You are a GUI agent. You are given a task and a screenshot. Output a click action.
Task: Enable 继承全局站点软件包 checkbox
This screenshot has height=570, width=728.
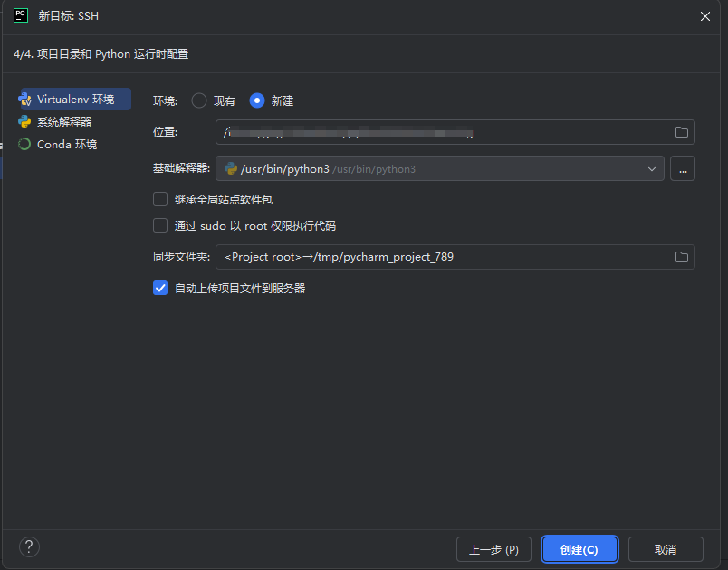point(160,199)
